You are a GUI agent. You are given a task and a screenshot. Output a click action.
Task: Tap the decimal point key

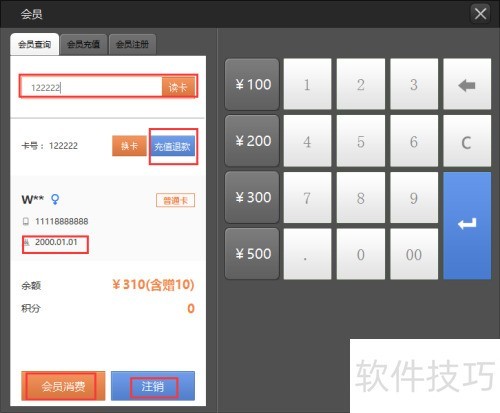pyautogui.click(x=307, y=254)
